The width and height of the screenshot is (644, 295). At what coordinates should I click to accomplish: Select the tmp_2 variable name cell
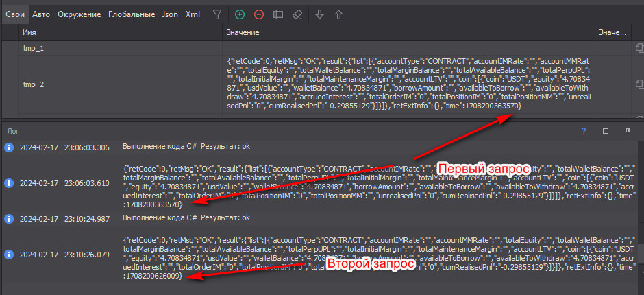(121, 84)
